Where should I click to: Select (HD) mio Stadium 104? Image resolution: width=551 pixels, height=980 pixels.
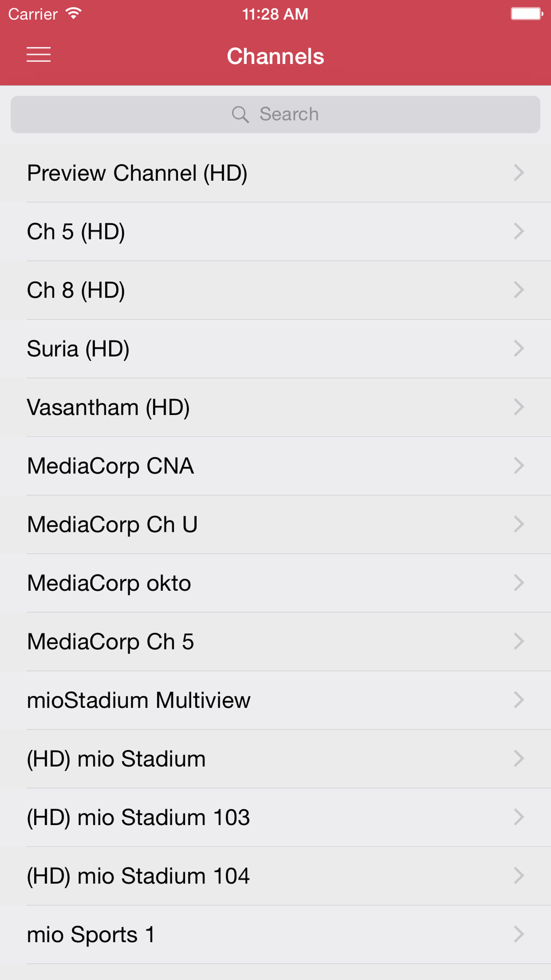pyautogui.click(x=138, y=876)
